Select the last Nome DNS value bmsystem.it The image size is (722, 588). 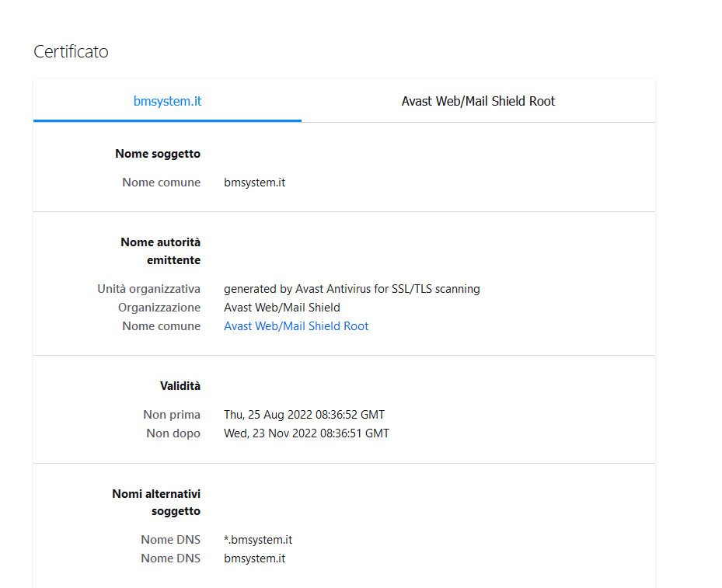point(254,558)
